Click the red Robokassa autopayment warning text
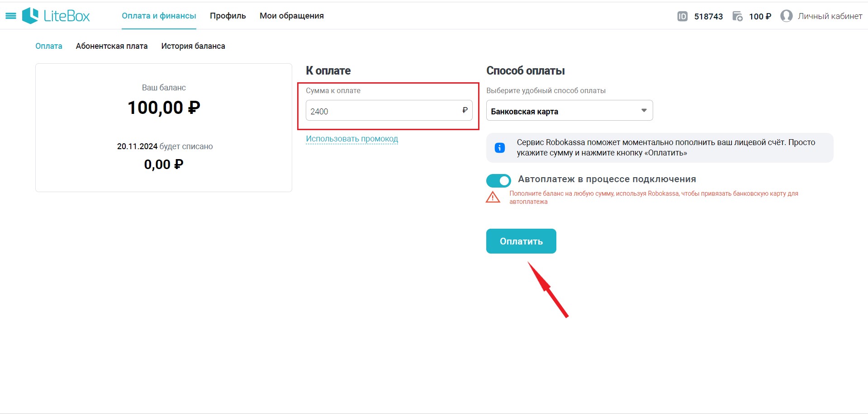The height and width of the screenshot is (414, 868). [654, 198]
